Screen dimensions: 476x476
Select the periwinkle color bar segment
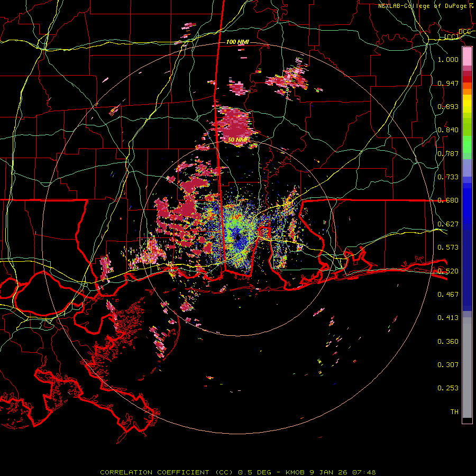click(x=467, y=168)
